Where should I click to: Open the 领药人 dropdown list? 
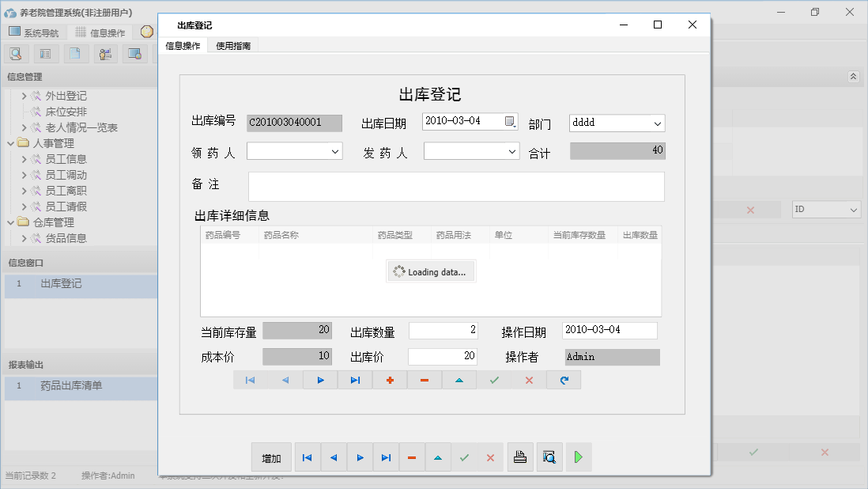point(334,150)
